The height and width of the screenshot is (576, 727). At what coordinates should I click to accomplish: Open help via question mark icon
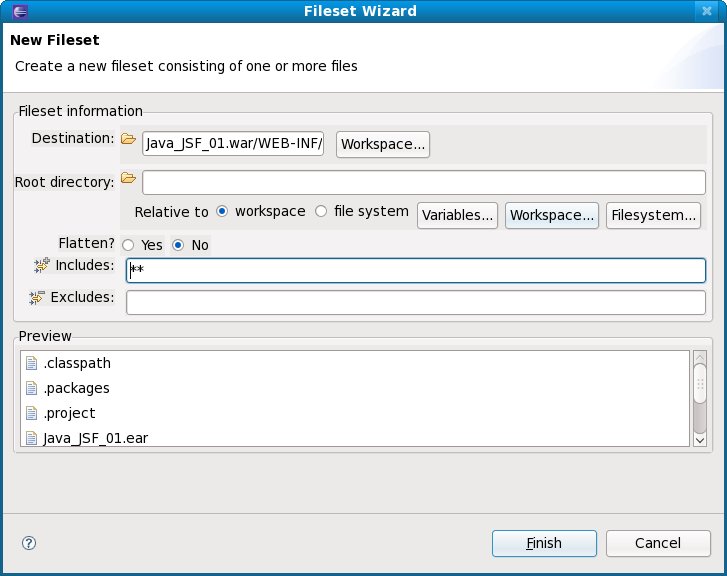point(29,543)
